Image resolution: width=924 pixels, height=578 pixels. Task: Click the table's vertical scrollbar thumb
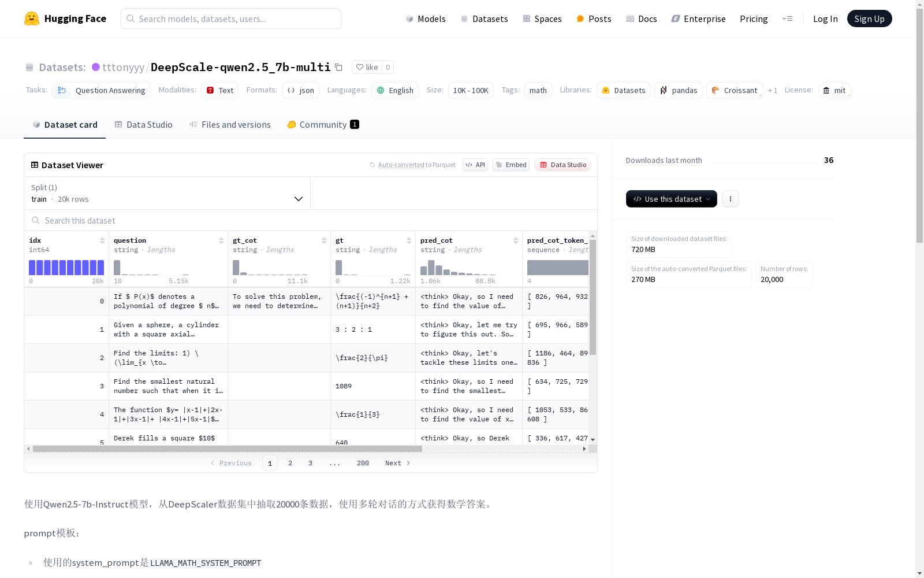pyautogui.click(x=593, y=297)
